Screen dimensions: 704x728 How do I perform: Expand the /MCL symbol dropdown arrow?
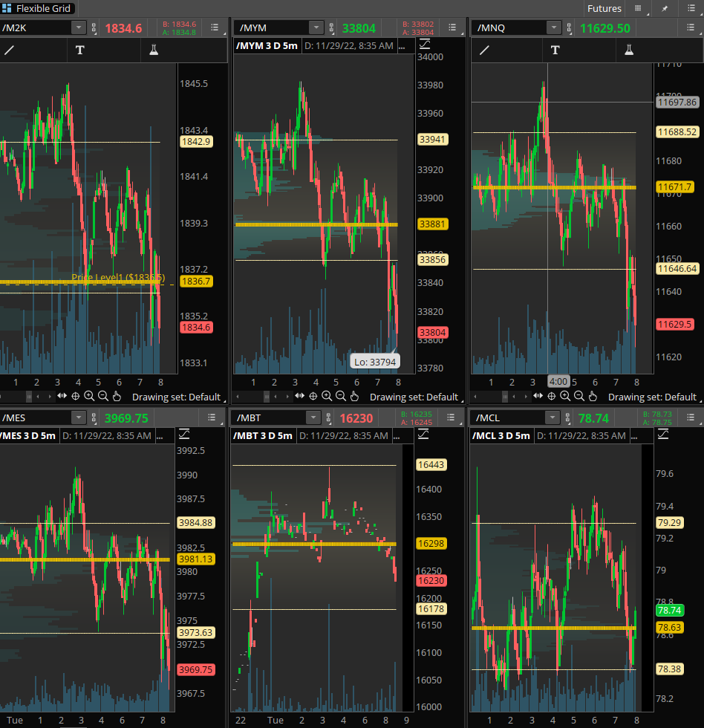coord(553,417)
